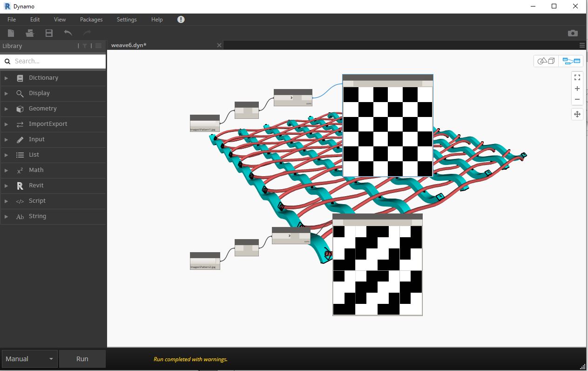
Task: Click the Run button
Action: coord(82,359)
